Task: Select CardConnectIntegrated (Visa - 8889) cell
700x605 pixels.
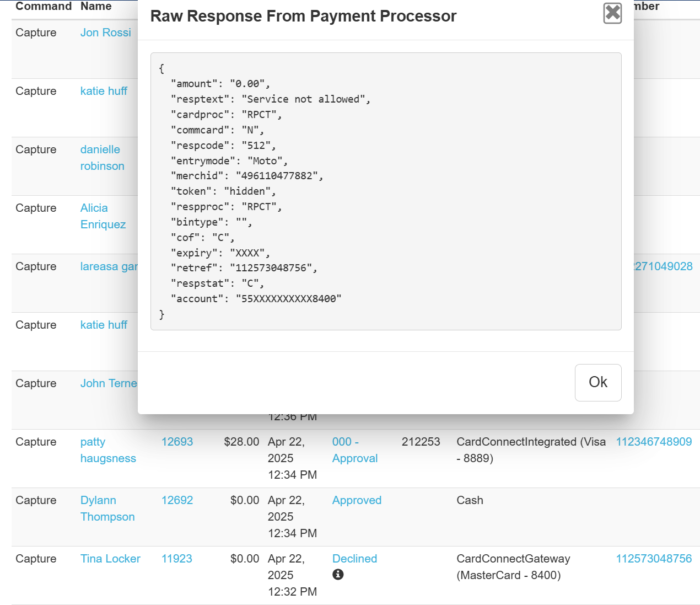Action: tap(531, 450)
